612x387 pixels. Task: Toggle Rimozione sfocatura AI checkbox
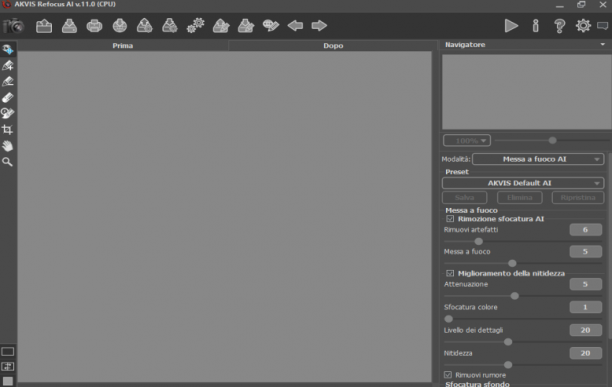tap(450, 219)
